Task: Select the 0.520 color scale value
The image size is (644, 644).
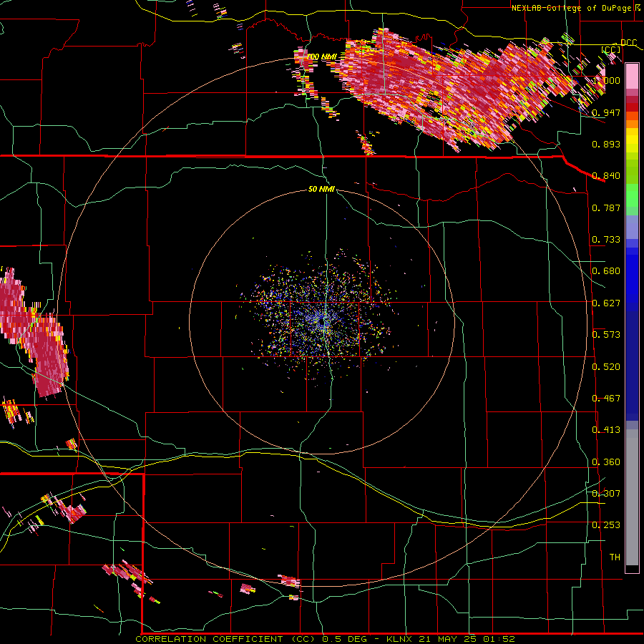Action: 606,367
